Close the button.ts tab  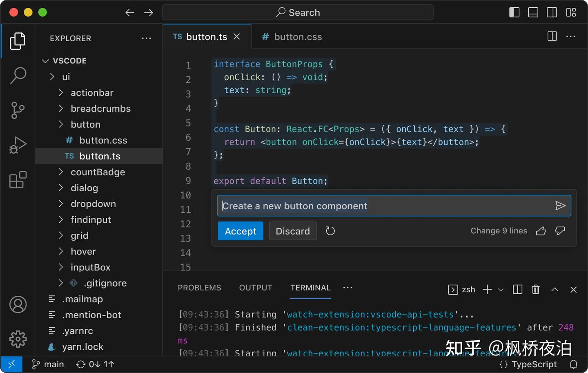(x=236, y=37)
